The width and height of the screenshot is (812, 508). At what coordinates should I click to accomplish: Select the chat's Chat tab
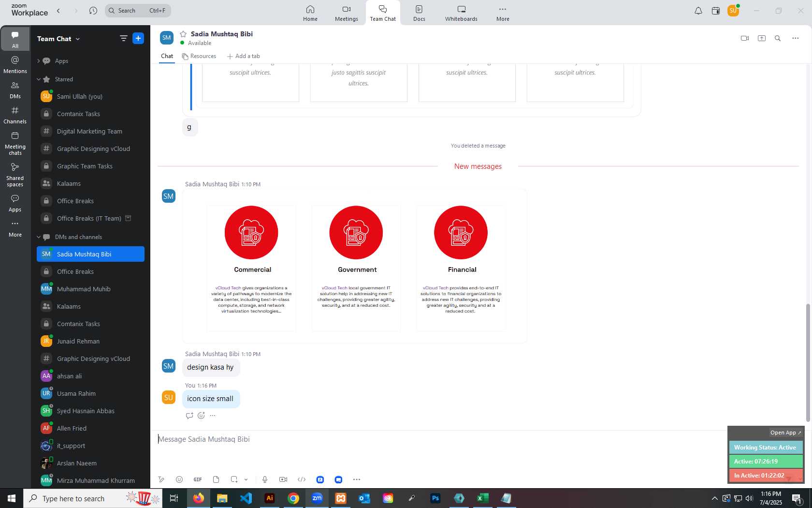point(167,56)
